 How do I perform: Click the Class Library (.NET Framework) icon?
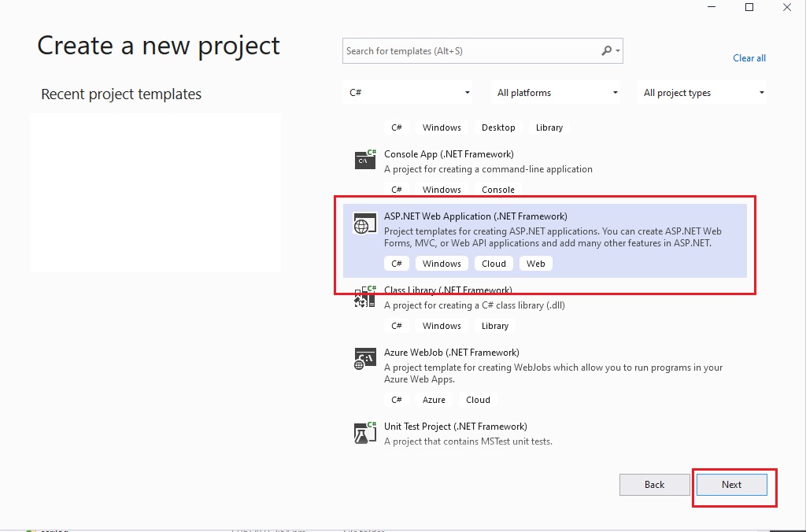[x=365, y=297]
